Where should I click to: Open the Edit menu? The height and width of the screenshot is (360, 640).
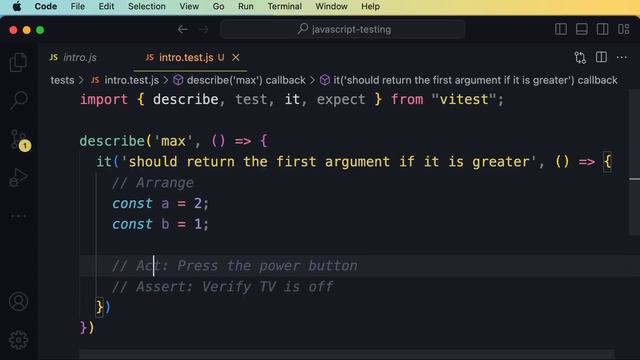(x=106, y=7)
